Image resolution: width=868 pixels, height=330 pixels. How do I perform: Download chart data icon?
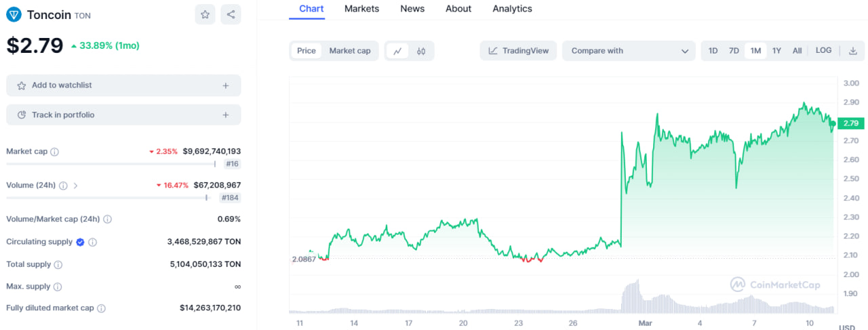pos(853,51)
